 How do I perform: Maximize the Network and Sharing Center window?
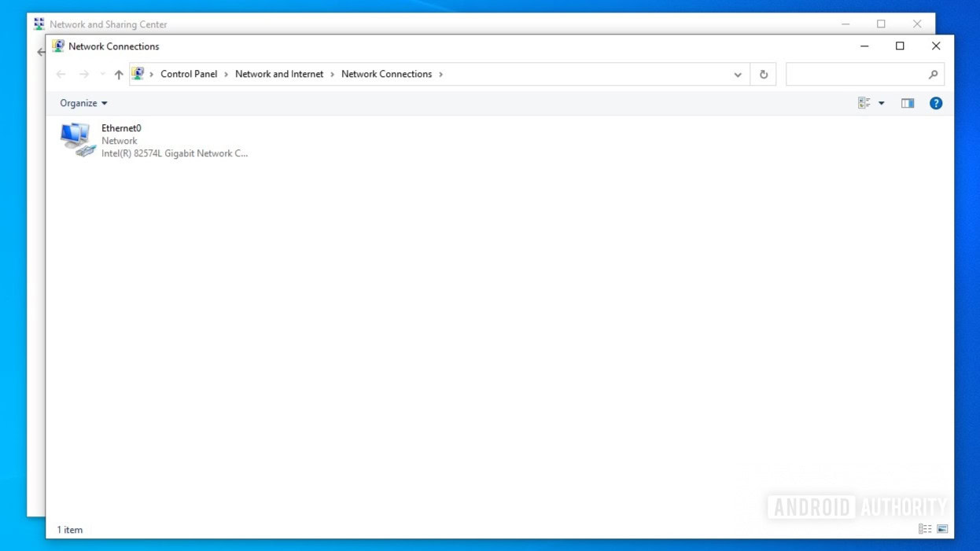point(881,24)
